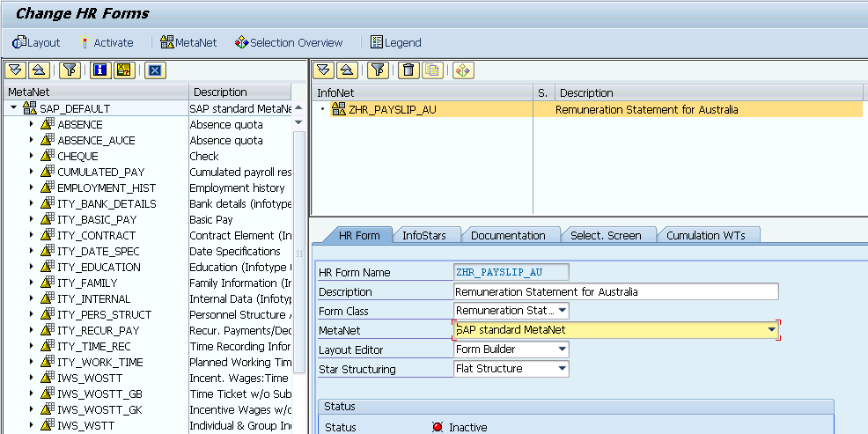Open the Star Structuring dropdown
This screenshot has width=868, height=434.
tap(563, 369)
